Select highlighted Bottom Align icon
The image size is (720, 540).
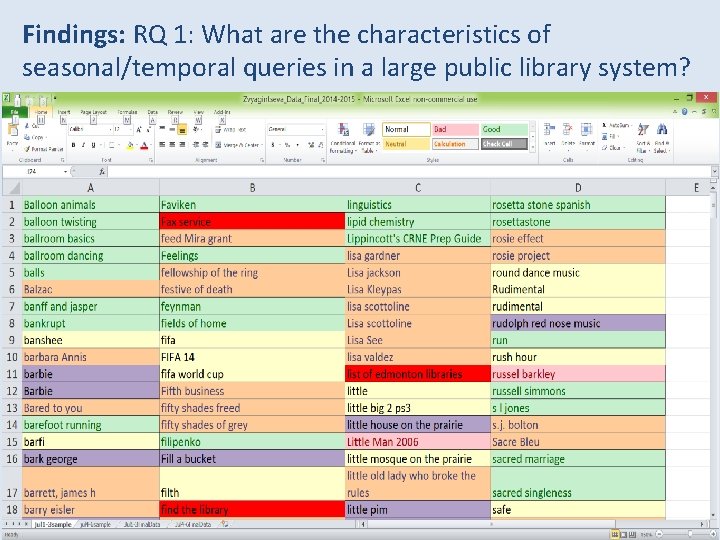click(182, 130)
